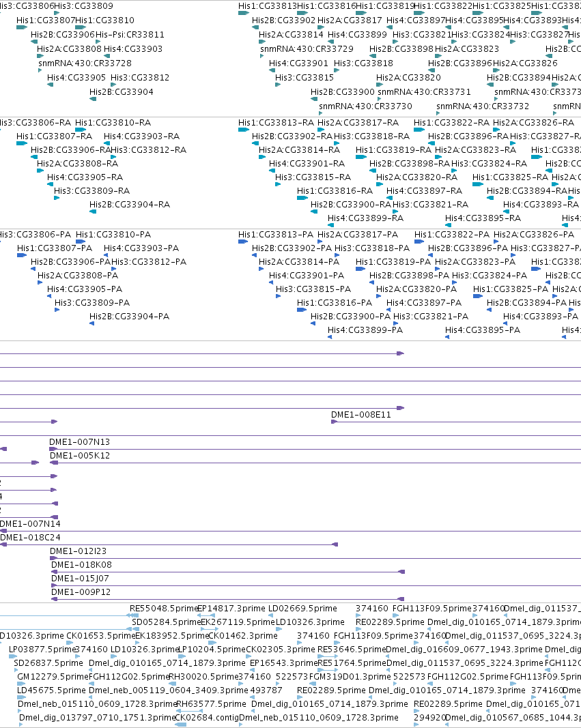The width and height of the screenshot is (581, 728).
Task: Select the His2A:CG33817 gene label
Action: point(350,20)
